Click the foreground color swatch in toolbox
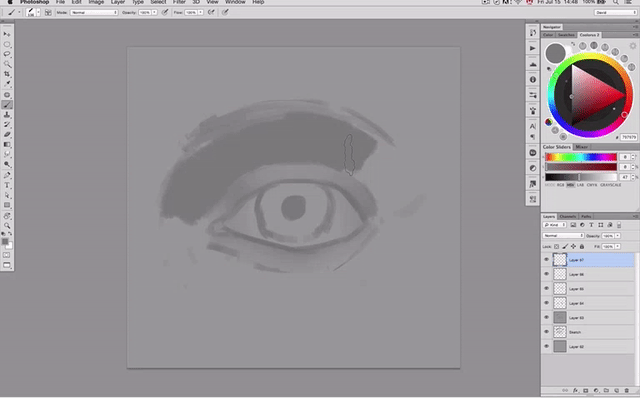 tap(5, 242)
